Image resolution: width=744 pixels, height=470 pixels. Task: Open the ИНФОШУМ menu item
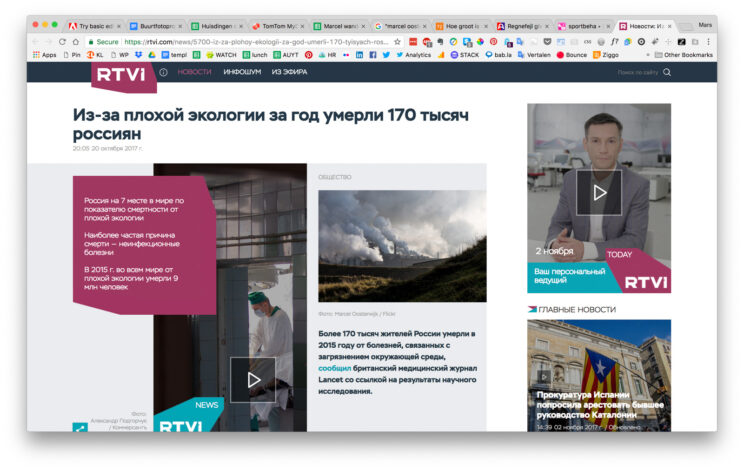(x=242, y=72)
